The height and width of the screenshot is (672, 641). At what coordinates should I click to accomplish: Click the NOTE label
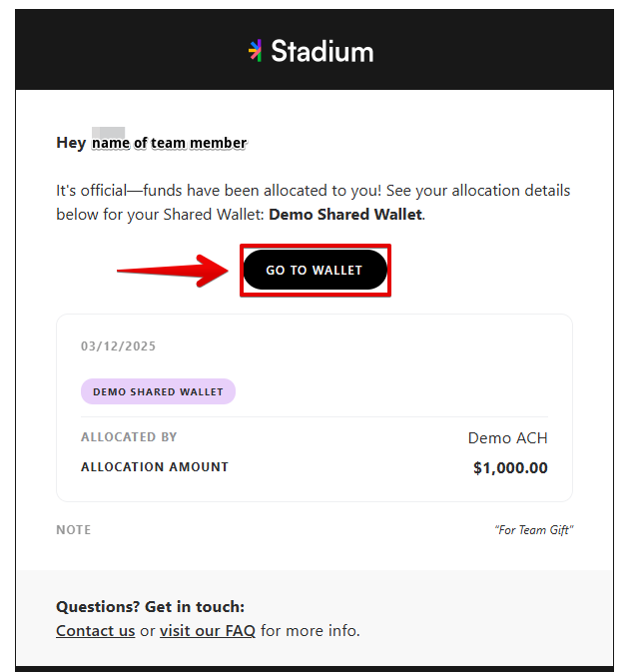(73, 530)
